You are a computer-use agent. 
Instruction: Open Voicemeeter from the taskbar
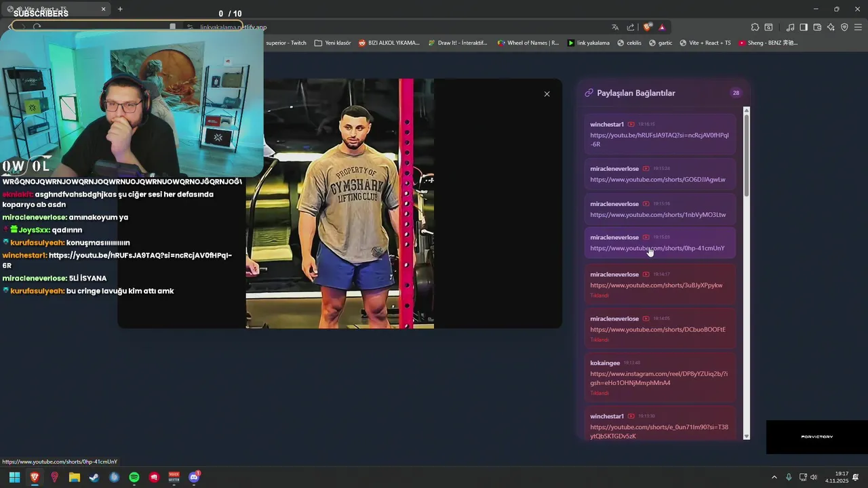click(x=174, y=477)
